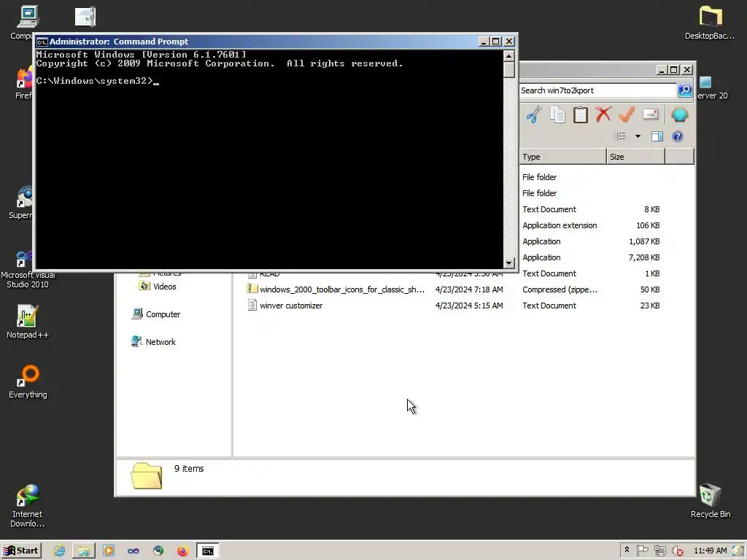Click the 7,208 KB Application row
Screen dimensions: 747x560
coord(591,257)
